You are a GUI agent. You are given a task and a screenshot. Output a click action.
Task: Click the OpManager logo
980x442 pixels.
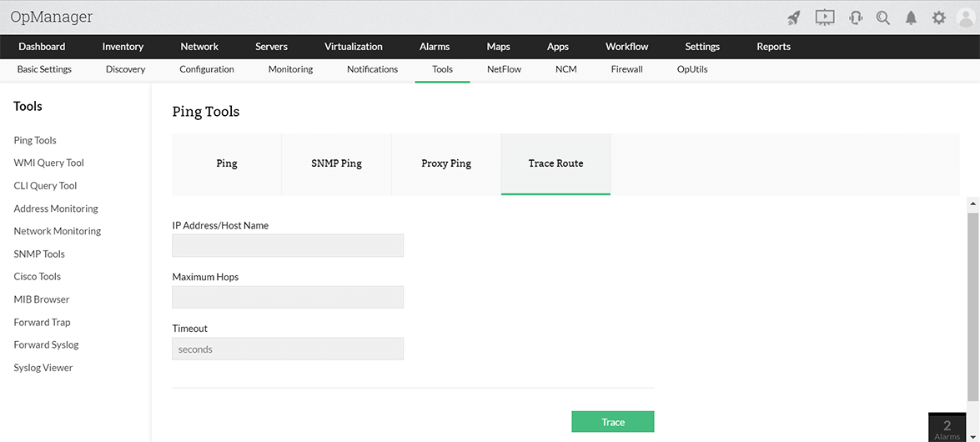click(x=52, y=17)
